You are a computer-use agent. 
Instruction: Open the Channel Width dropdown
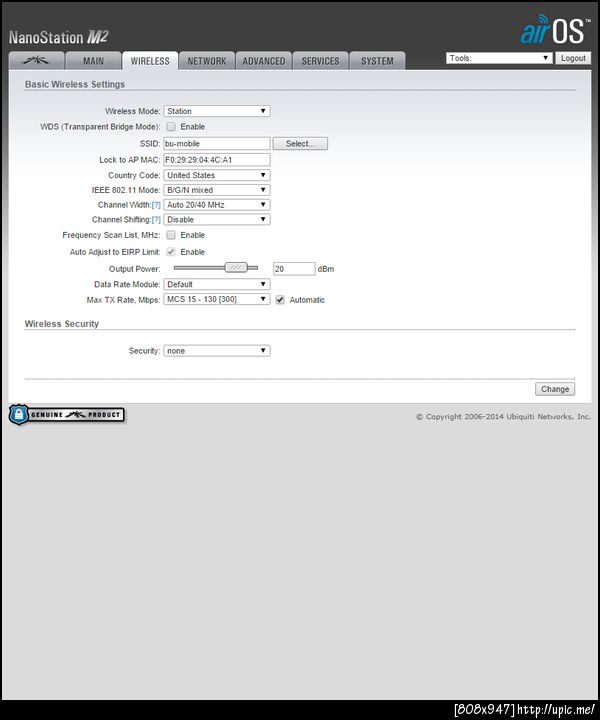[217, 204]
